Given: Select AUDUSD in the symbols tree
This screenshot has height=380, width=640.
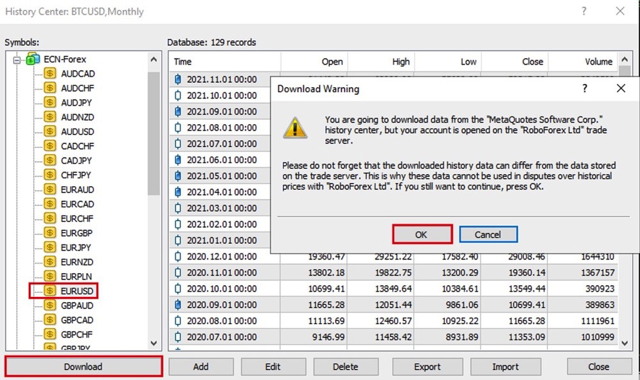Looking at the screenshot, I should [x=78, y=131].
